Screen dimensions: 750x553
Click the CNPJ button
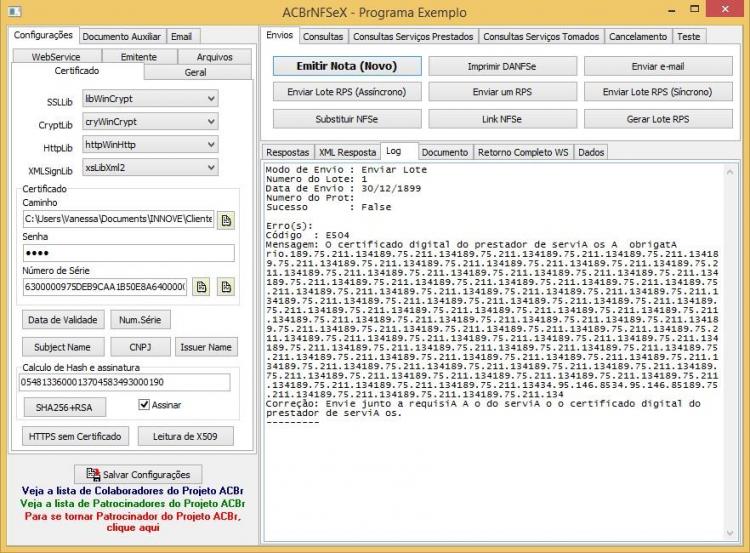(x=140, y=347)
